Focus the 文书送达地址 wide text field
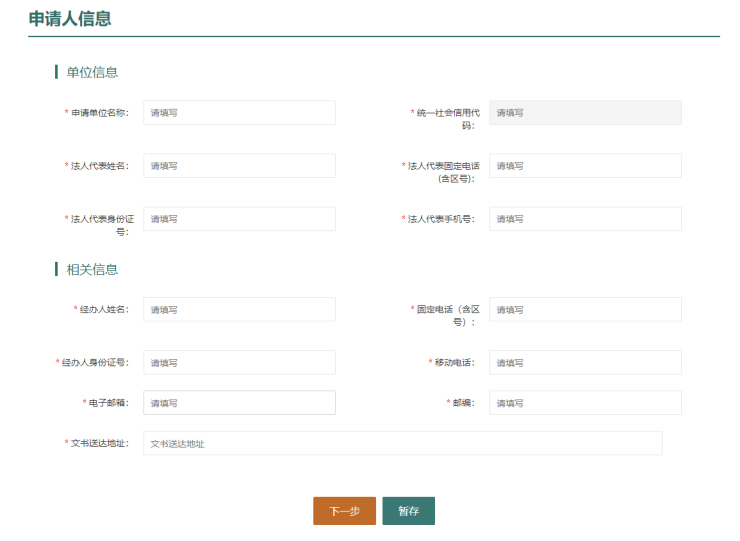The height and width of the screenshot is (541, 740). point(402,443)
